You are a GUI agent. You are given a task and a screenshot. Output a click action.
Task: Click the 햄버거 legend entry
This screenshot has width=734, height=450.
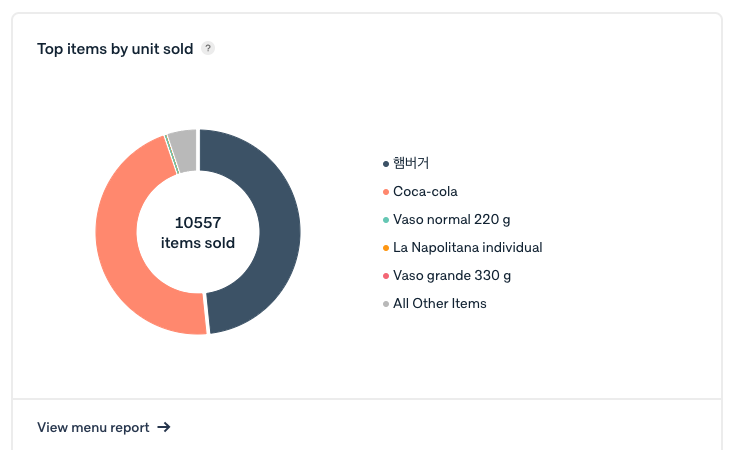click(x=406, y=163)
